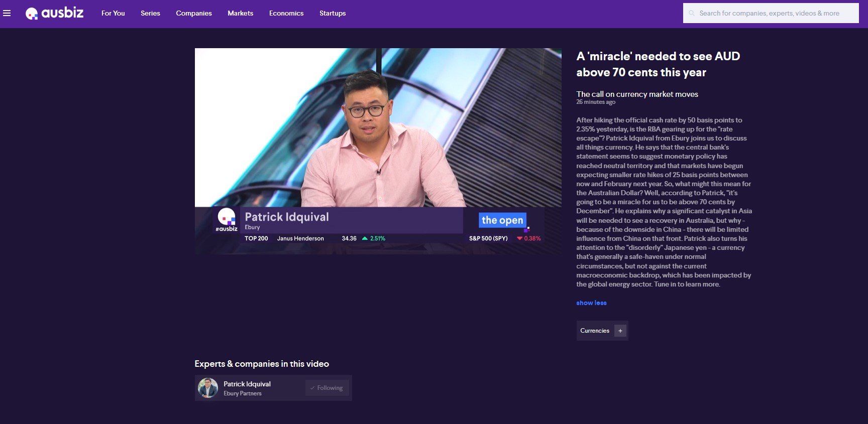The width and height of the screenshot is (868, 424).
Task: Click Patrick Idquival's avatar photo
Action: (208, 388)
